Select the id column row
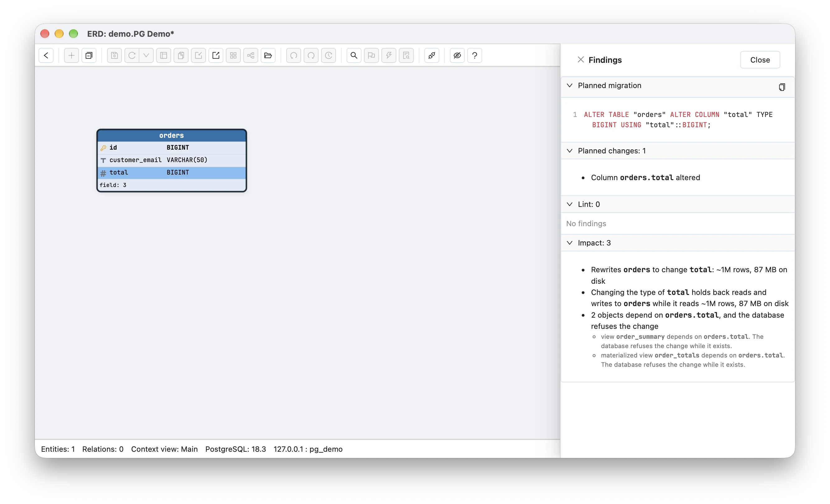 (171, 147)
